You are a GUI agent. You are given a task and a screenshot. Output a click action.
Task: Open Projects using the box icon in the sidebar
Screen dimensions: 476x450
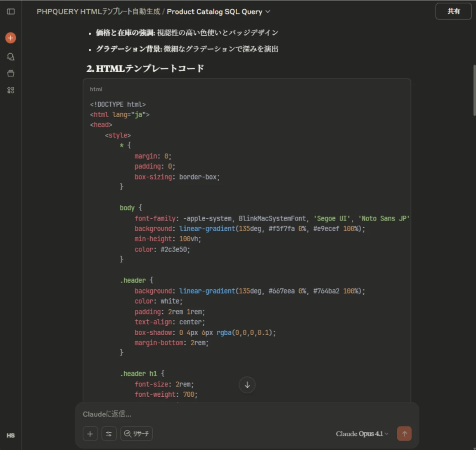pos(11,73)
